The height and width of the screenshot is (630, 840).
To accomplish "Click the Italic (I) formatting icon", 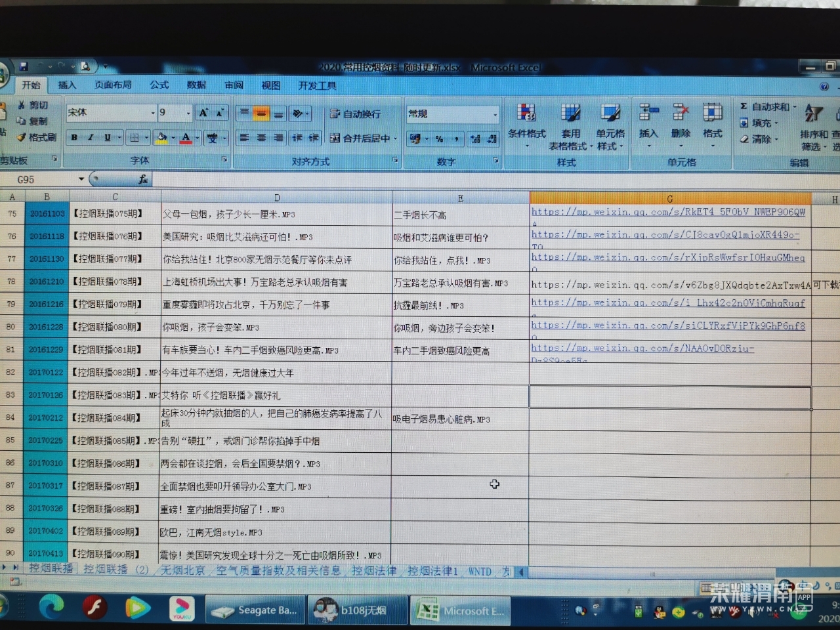I will [x=91, y=138].
